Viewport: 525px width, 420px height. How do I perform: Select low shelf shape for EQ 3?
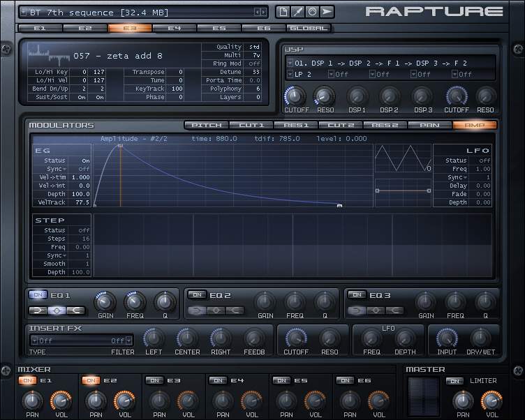(357, 310)
